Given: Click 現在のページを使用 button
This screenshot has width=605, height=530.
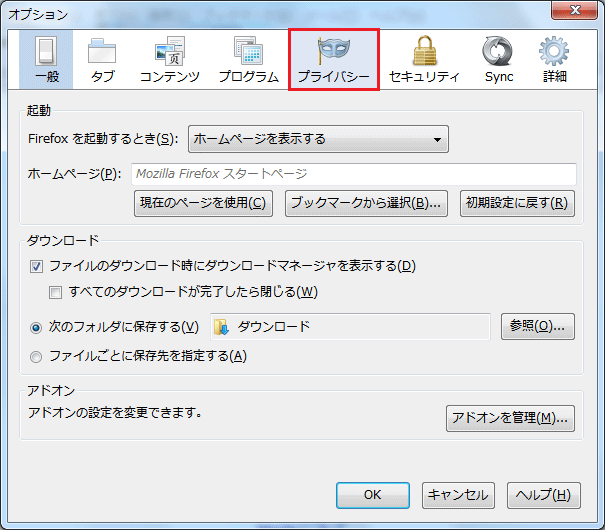Looking at the screenshot, I should pyautogui.click(x=203, y=203).
